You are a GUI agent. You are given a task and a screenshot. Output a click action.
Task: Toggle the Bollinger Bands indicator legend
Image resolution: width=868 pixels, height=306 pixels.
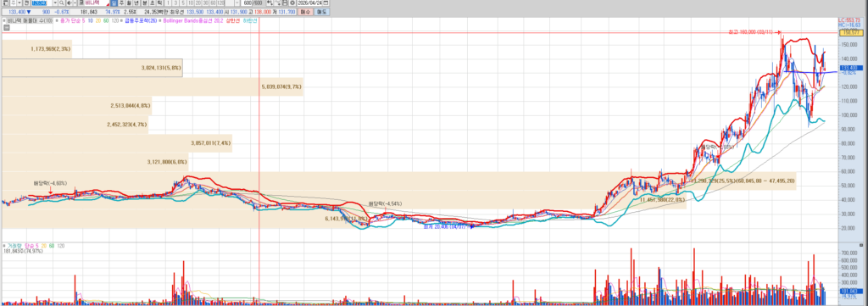[192, 20]
